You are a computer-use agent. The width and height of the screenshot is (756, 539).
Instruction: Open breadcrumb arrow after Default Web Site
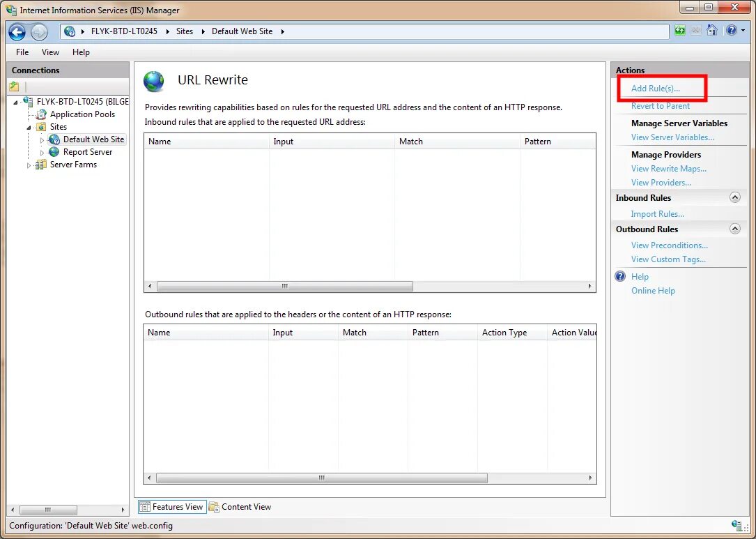(282, 31)
